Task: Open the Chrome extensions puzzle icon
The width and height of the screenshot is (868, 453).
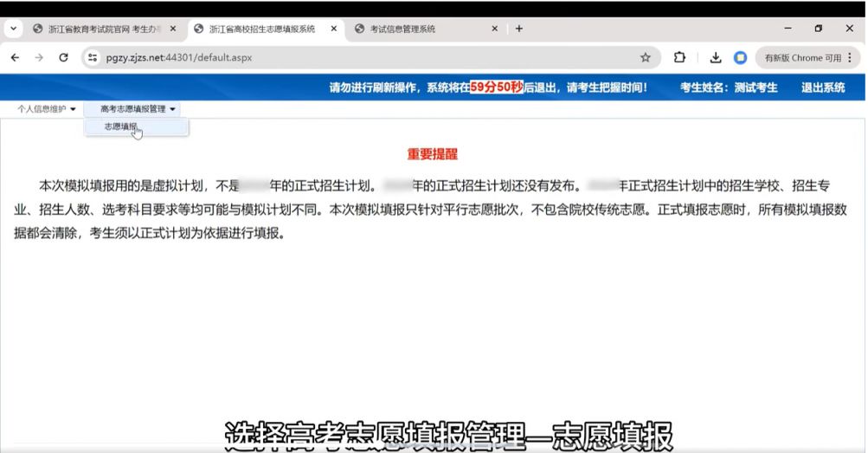Action: pos(679,58)
